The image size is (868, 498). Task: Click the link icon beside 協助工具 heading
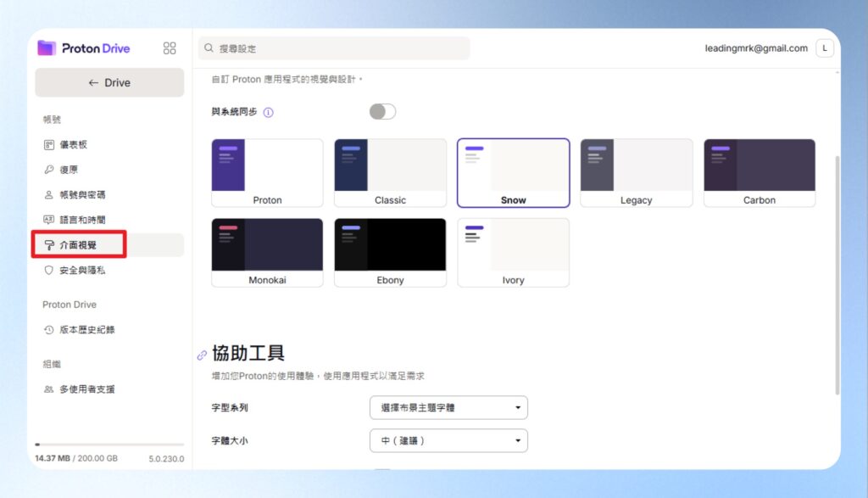click(x=202, y=355)
